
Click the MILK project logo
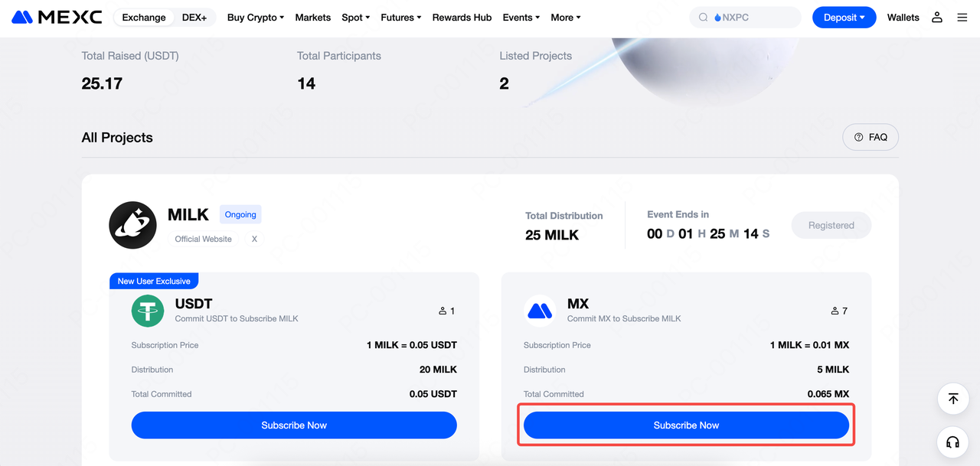(x=133, y=225)
